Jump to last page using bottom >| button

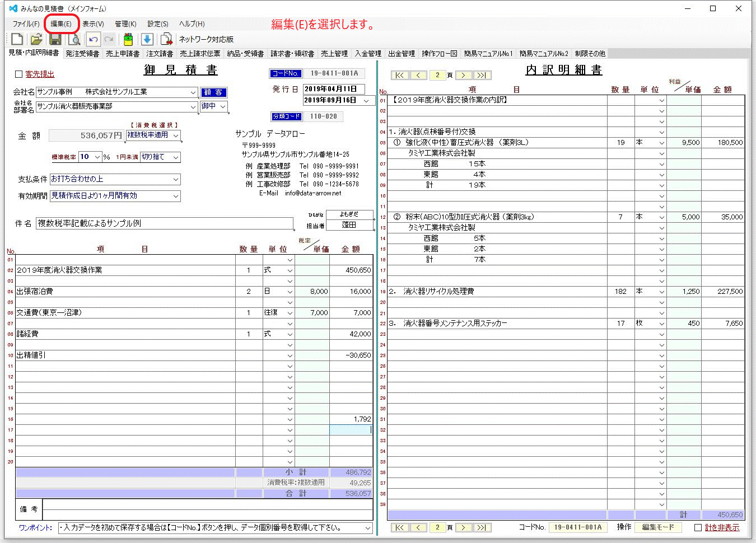[x=482, y=527]
